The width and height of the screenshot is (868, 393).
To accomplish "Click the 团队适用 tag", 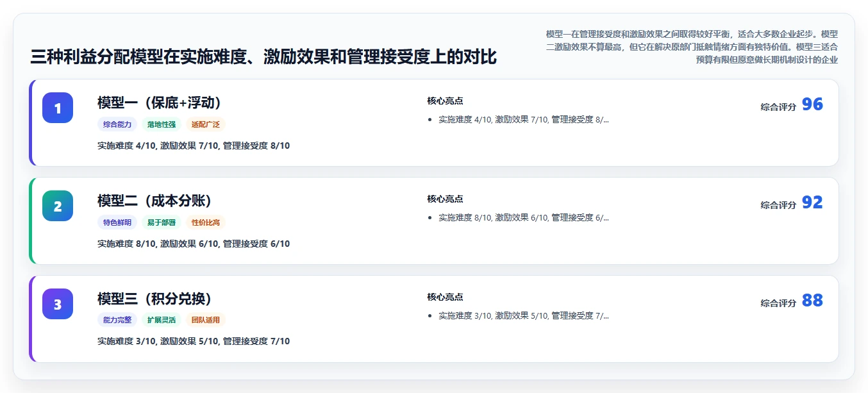I will click(206, 320).
